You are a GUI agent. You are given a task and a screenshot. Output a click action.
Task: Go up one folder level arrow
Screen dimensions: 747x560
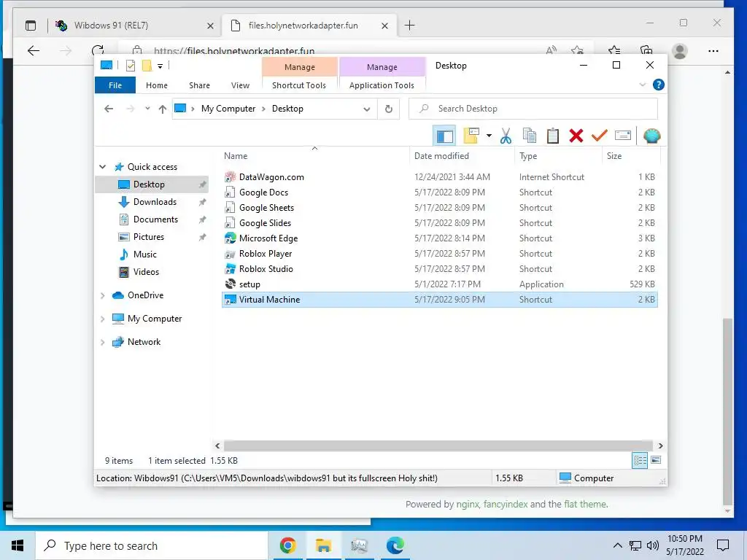163,109
